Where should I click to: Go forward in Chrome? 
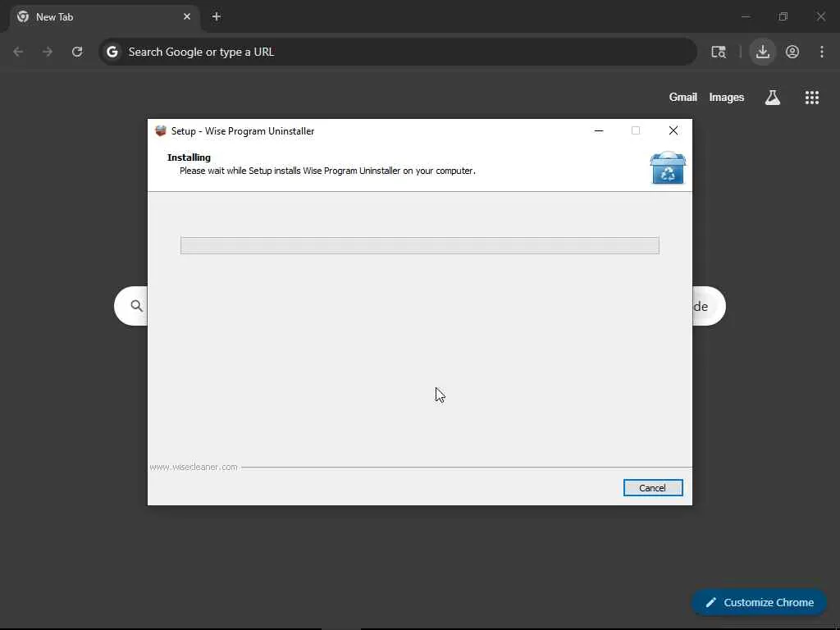point(48,52)
